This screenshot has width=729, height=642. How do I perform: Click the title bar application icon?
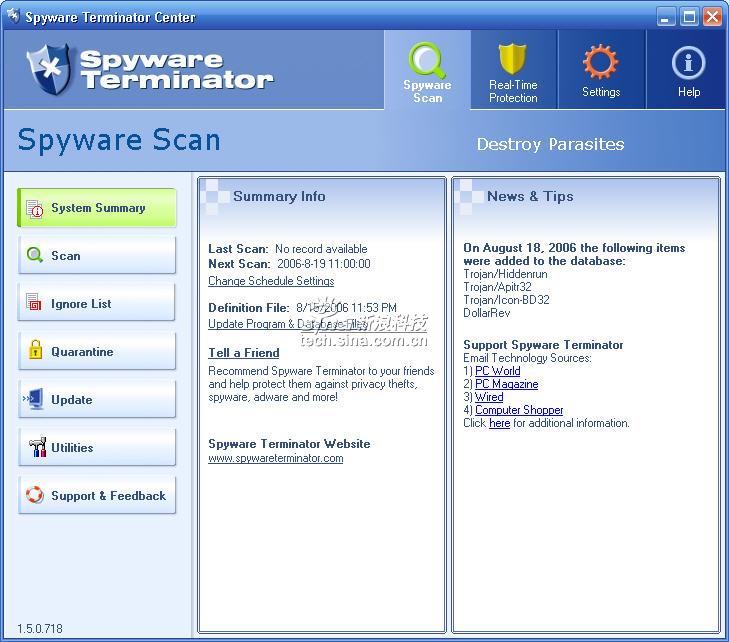[13, 16]
